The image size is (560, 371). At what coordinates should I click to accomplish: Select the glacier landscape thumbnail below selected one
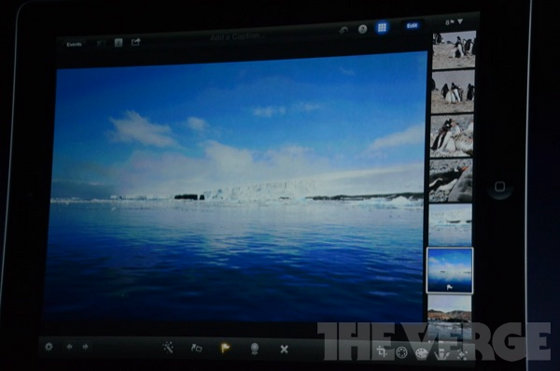click(449, 310)
